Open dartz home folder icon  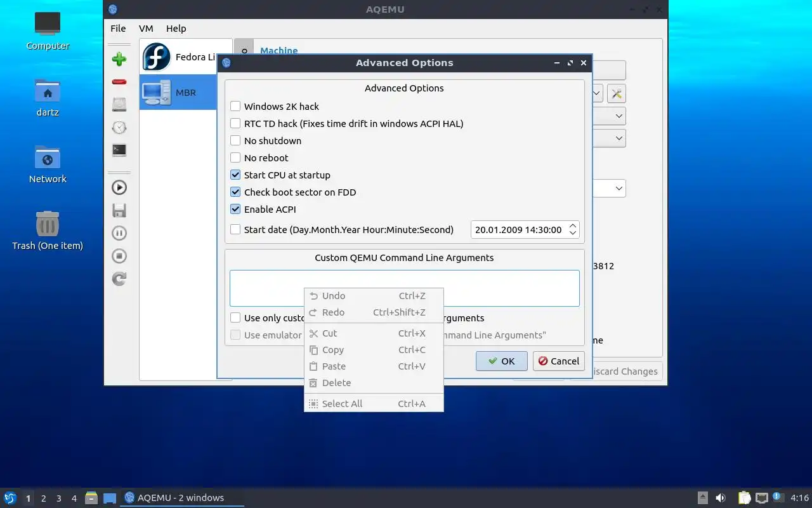click(48, 97)
